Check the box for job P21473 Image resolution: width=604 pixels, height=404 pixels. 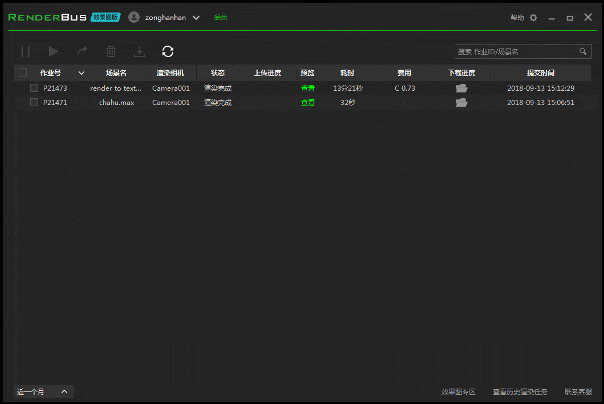point(33,88)
